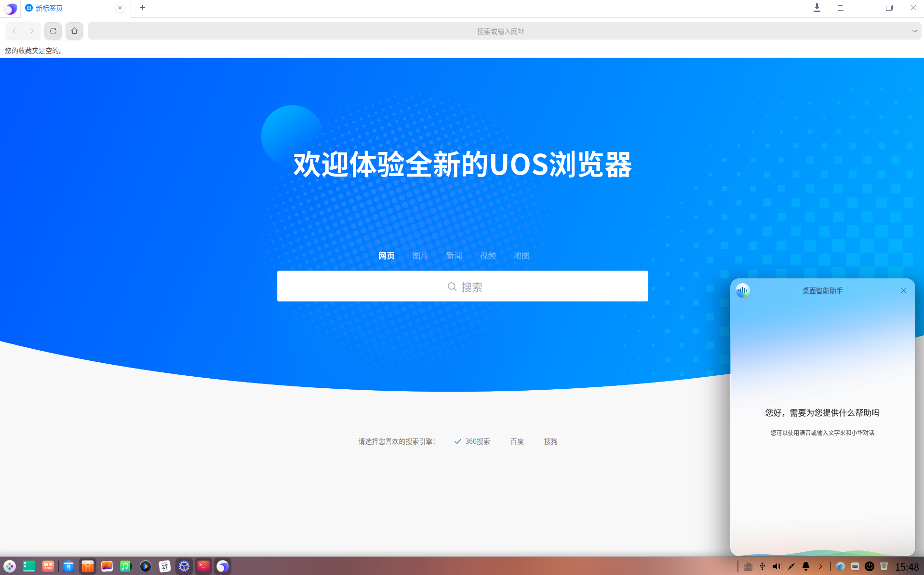924x575 pixels.
Task: Open the browser hamburger menu
Action: 841,8
